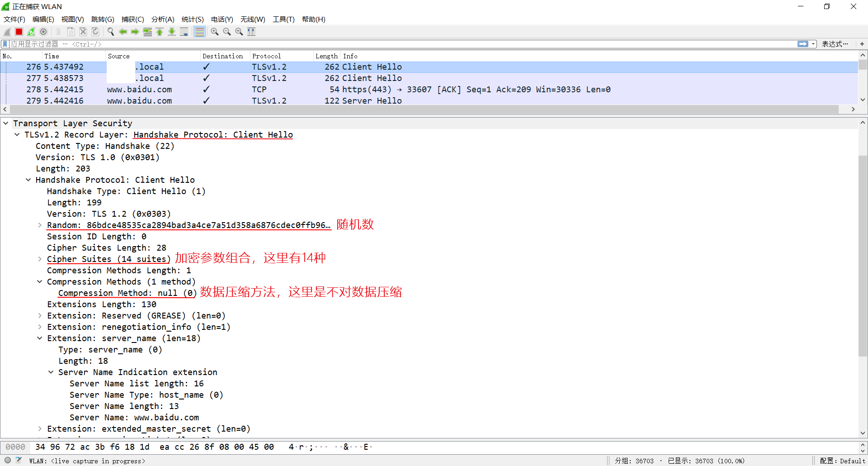This screenshot has width=868, height=466.
Task: Open the 统计(S) menu
Action: [193, 19]
